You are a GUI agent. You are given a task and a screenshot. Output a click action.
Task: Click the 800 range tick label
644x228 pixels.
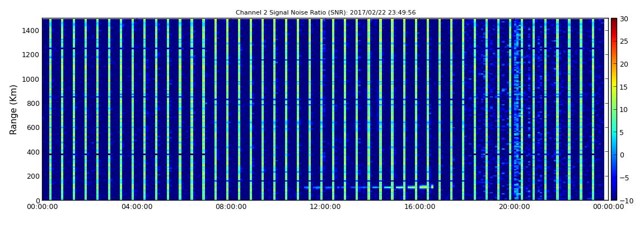tap(33, 104)
